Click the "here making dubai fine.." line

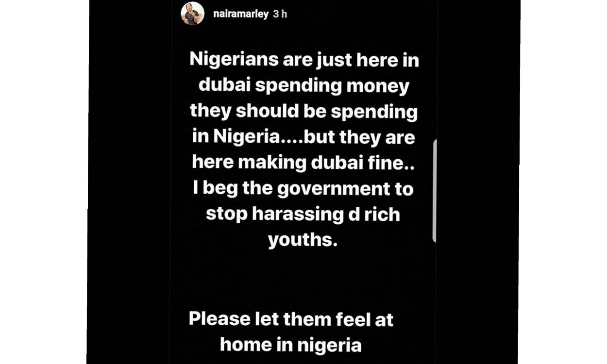tap(303, 162)
